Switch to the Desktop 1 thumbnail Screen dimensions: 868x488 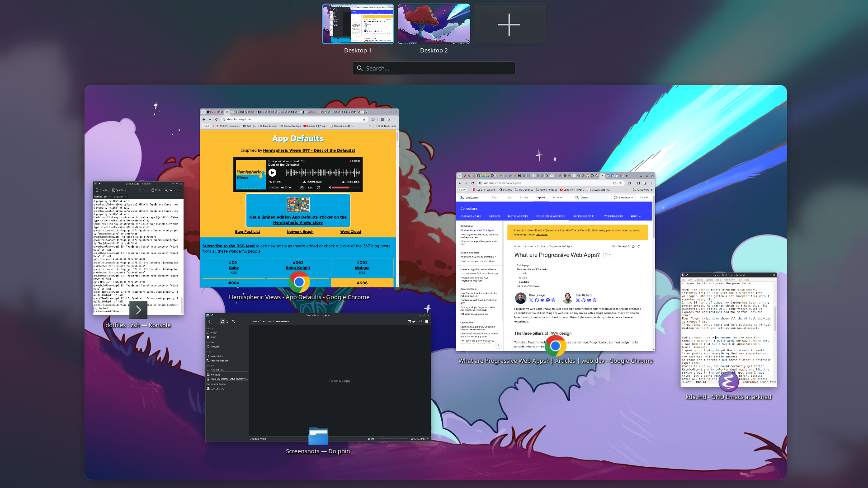(x=358, y=24)
